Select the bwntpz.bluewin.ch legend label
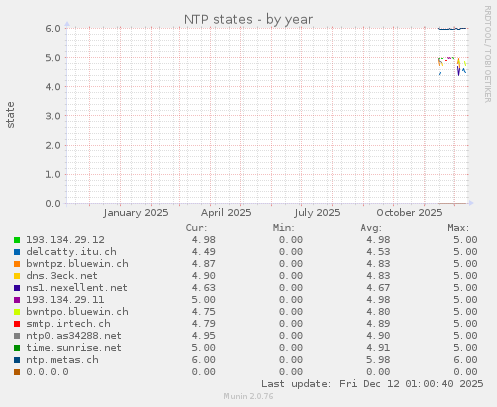The height and width of the screenshot is (407, 497). click(x=77, y=264)
